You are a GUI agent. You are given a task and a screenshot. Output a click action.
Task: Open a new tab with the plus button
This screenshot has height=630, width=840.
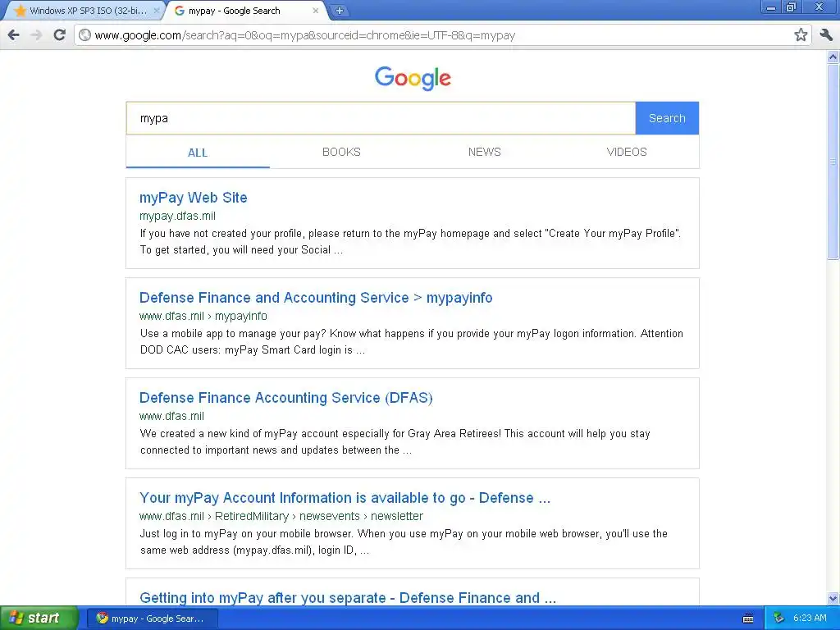click(x=339, y=11)
